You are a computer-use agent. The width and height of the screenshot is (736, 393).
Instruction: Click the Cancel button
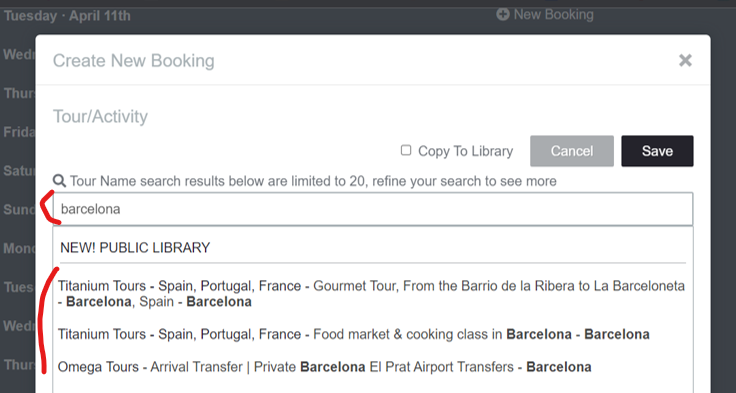pyautogui.click(x=572, y=151)
